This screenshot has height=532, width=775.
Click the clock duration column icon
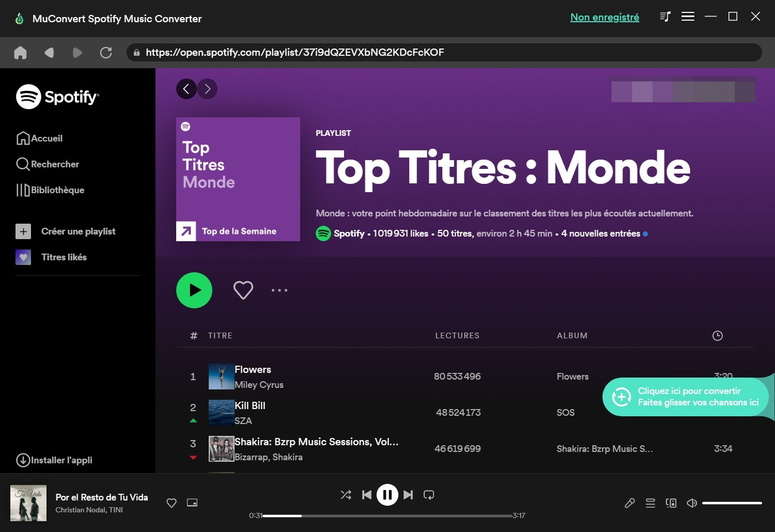point(717,336)
